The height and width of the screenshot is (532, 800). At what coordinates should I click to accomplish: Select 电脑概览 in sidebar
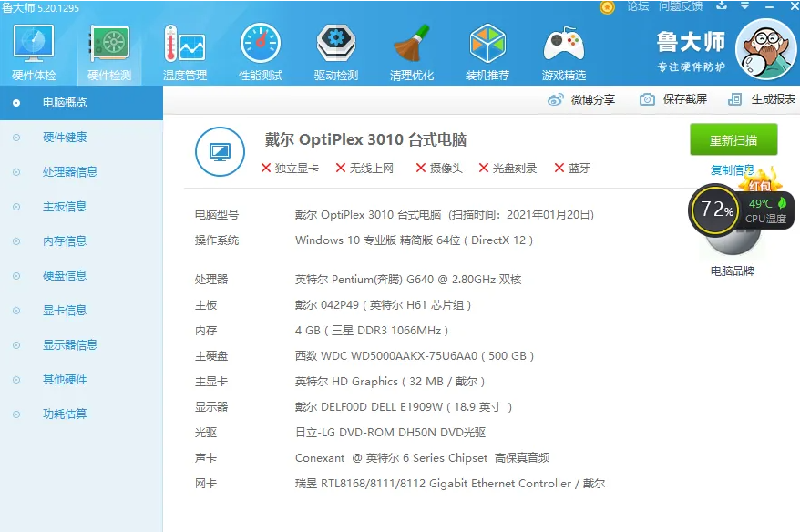point(81,103)
